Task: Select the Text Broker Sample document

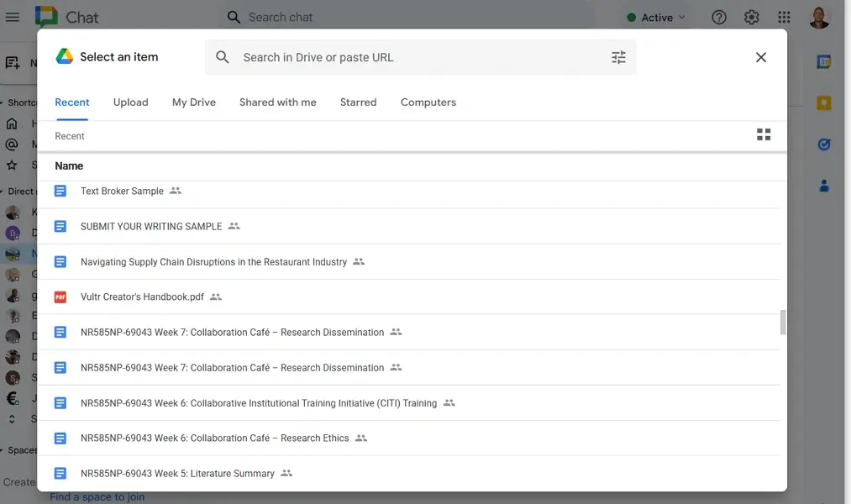Action: (122, 192)
